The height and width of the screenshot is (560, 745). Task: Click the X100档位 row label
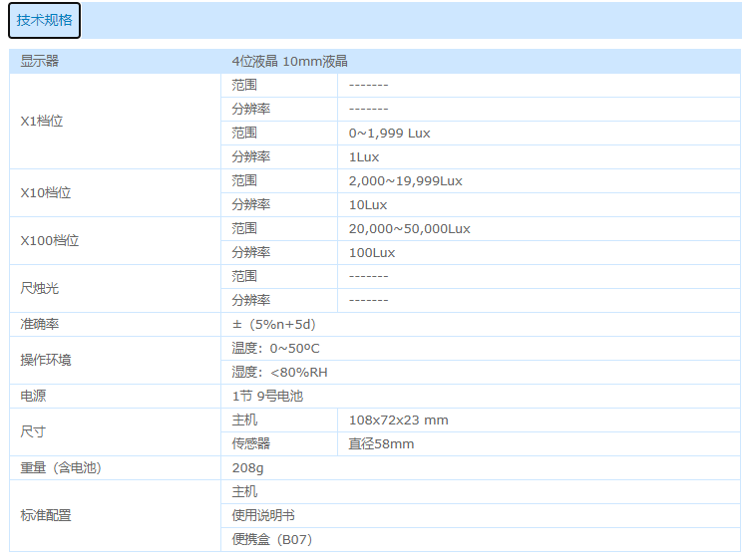tap(50, 240)
